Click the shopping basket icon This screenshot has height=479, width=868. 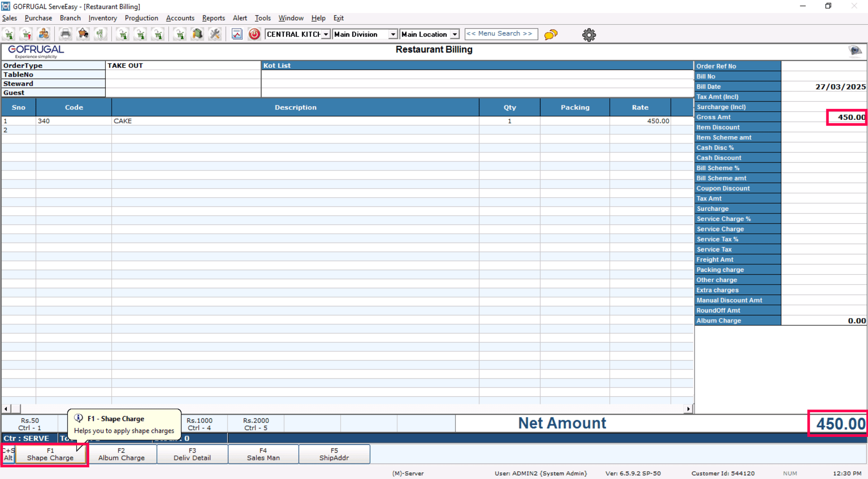click(83, 34)
